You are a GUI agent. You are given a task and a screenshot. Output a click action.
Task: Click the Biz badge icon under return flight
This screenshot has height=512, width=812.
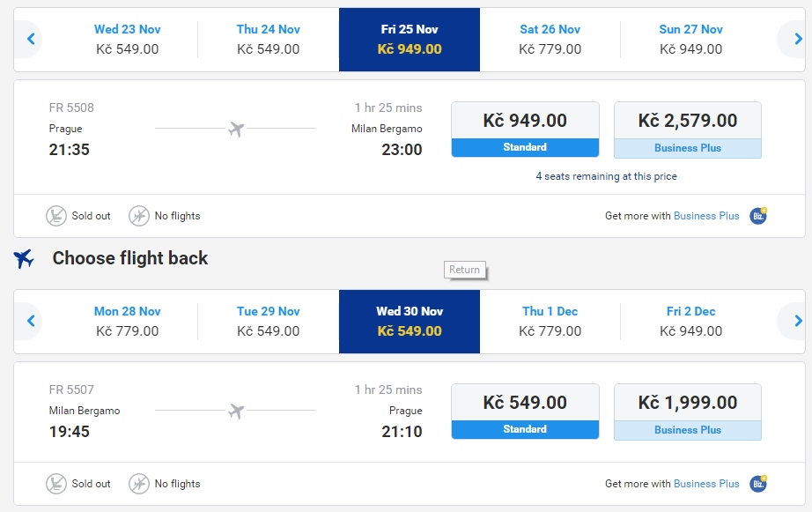coord(758,484)
